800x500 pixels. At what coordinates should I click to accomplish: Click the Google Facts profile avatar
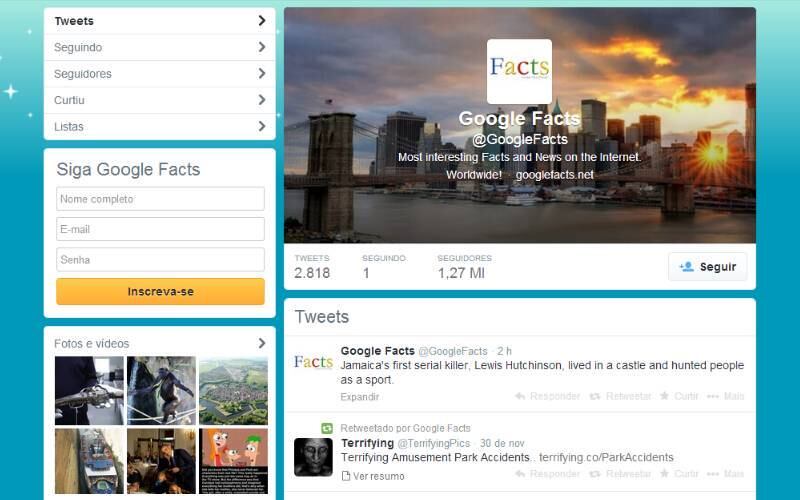519,71
